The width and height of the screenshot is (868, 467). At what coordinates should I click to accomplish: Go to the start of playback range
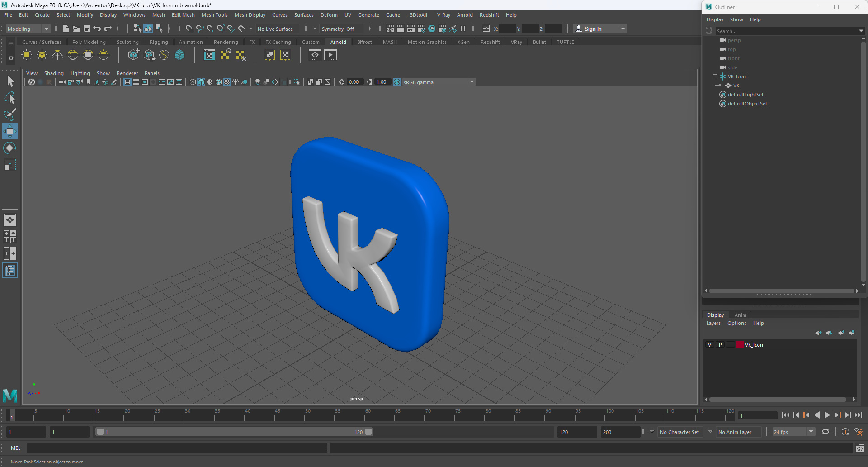[786, 415]
